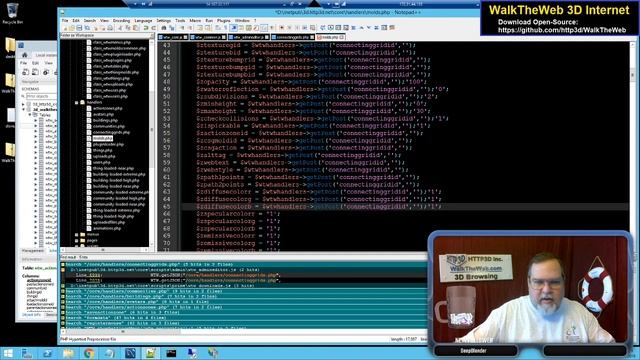Open the Notepad++ taskbar icon
This screenshot has width=640, height=360.
(x=151, y=353)
